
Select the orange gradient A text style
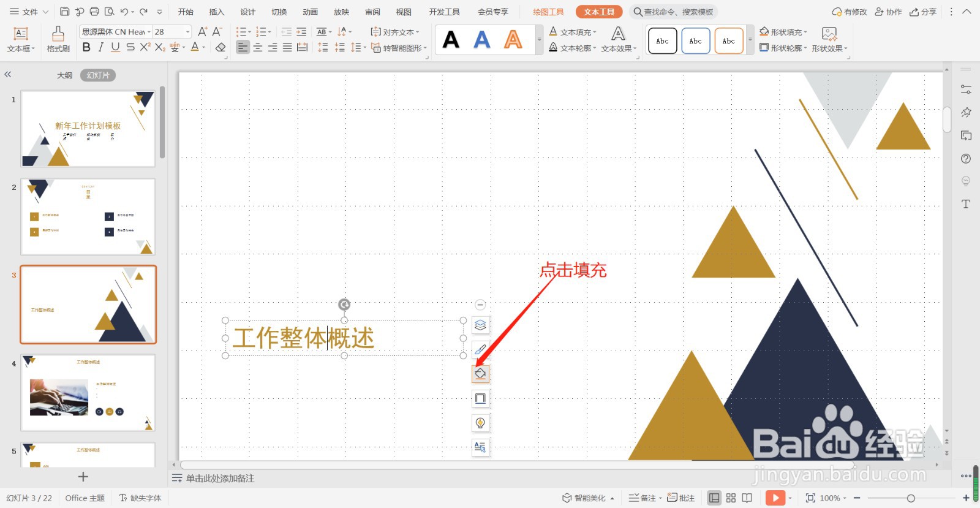click(x=513, y=40)
